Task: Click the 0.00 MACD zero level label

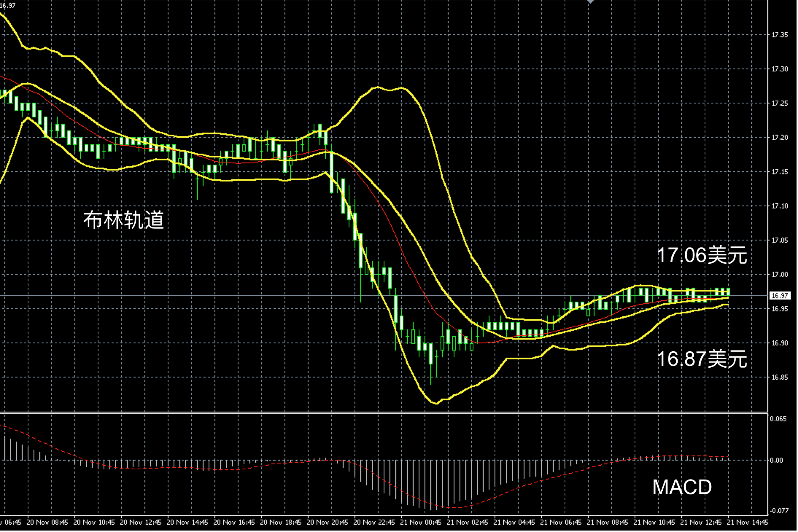Action: pyautogui.click(x=776, y=461)
